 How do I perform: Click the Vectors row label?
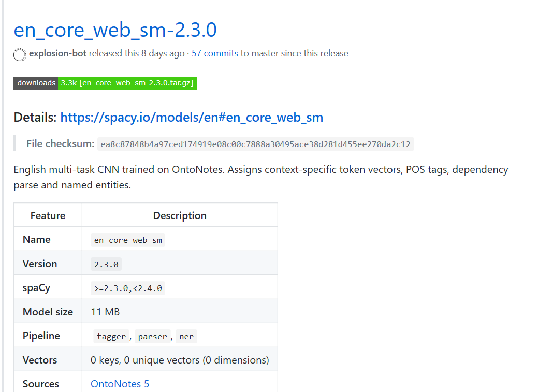point(40,360)
